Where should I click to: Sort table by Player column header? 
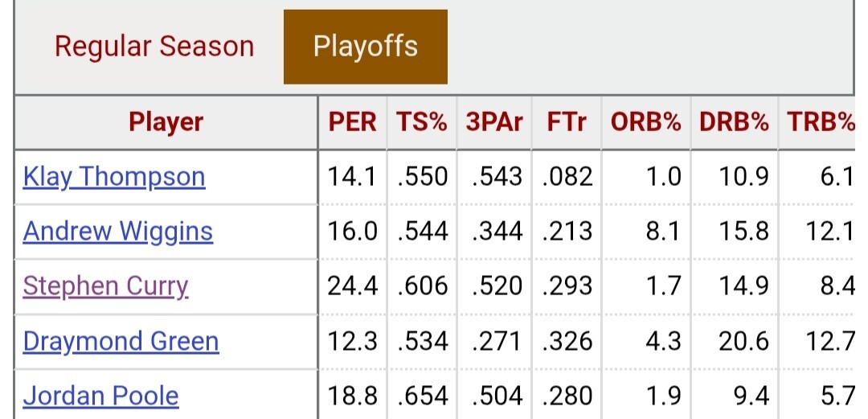coord(166,122)
